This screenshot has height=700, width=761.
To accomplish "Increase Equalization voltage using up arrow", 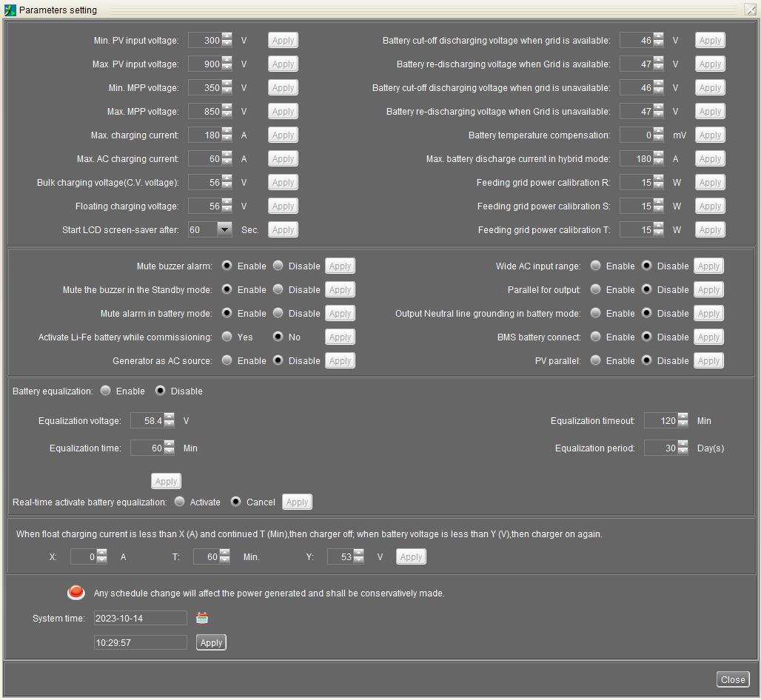I will point(170,417).
